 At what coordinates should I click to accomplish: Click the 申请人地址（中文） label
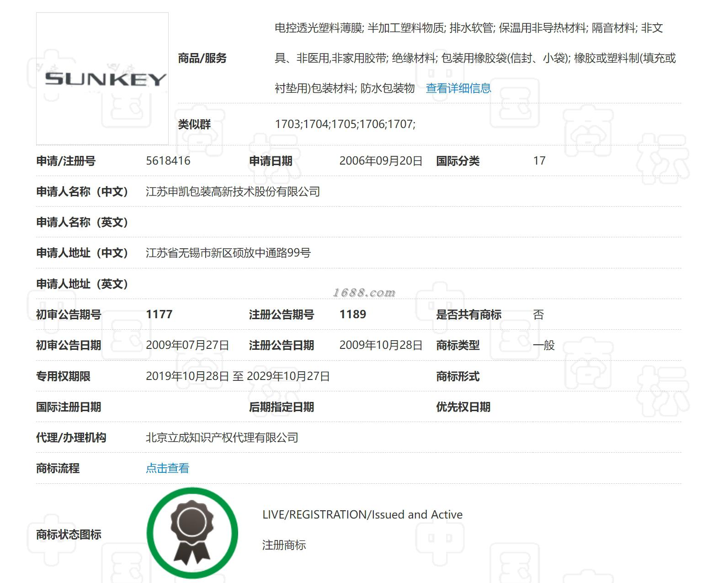pyautogui.click(x=82, y=253)
